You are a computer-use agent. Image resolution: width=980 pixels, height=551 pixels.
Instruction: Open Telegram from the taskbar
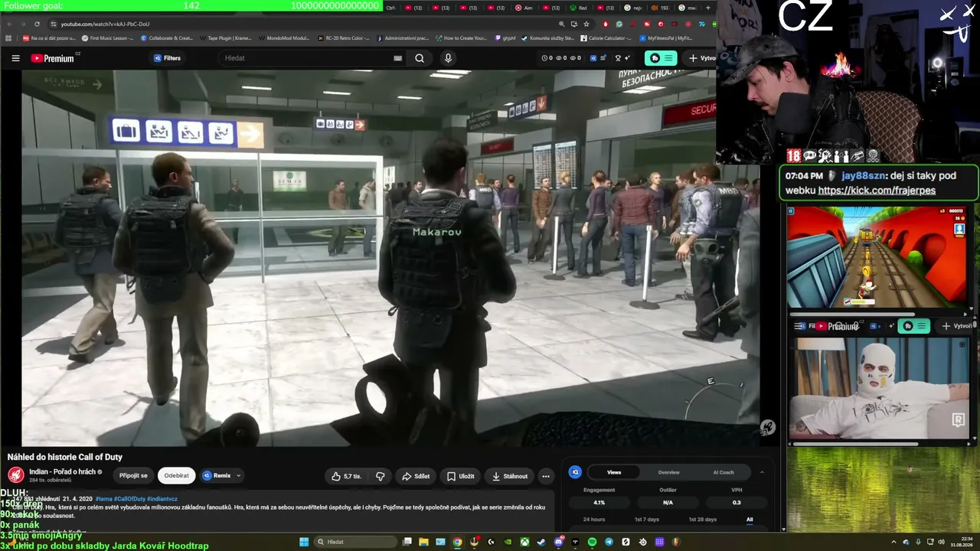click(x=609, y=542)
